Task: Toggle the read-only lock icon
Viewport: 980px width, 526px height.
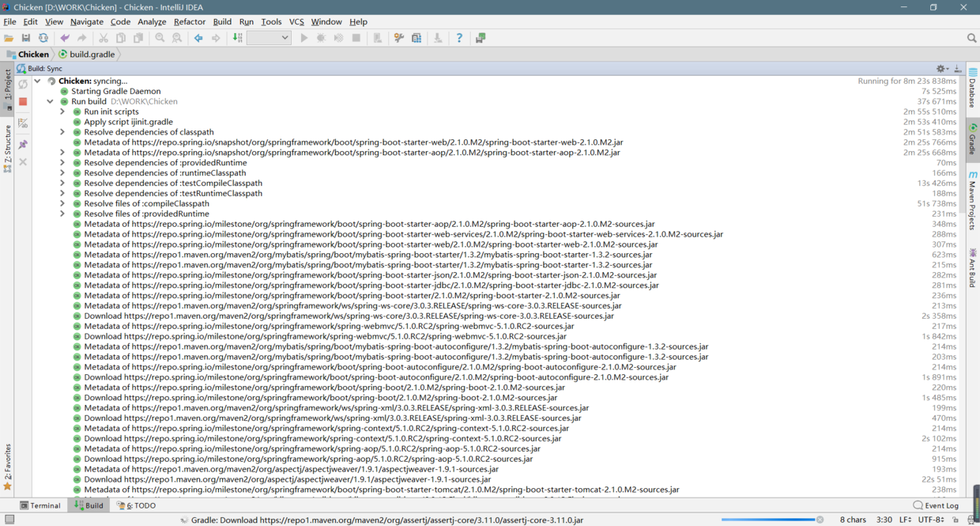Action: coord(955,520)
